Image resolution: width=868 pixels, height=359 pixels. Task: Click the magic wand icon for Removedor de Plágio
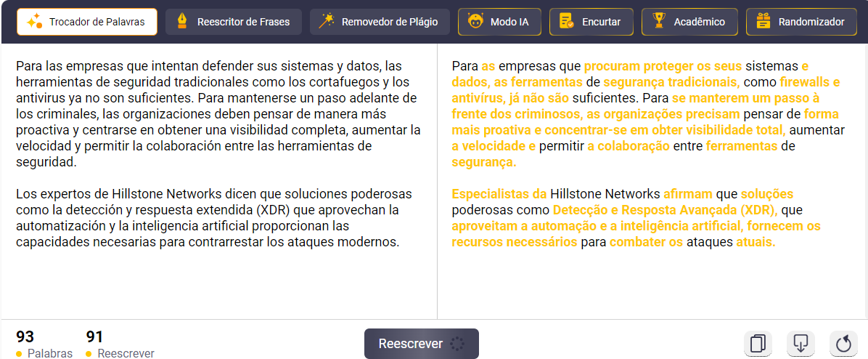coord(326,22)
